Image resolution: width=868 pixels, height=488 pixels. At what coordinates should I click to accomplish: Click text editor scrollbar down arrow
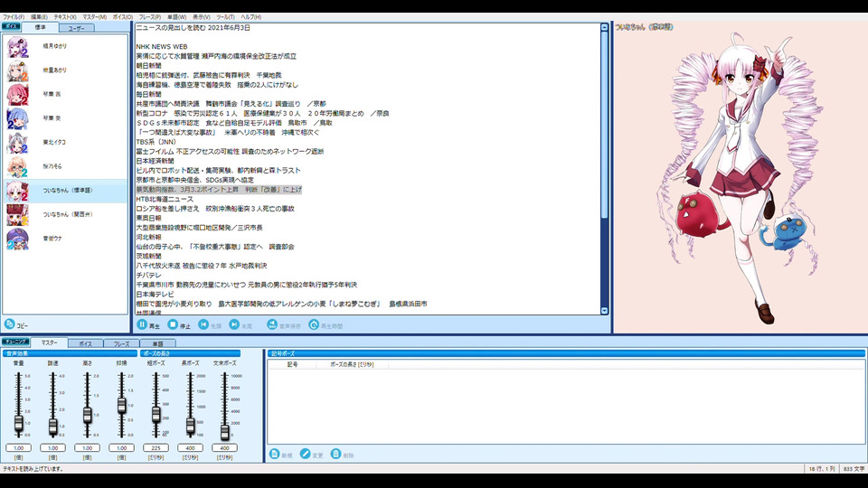pyautogui.click(x=604, y=311)
